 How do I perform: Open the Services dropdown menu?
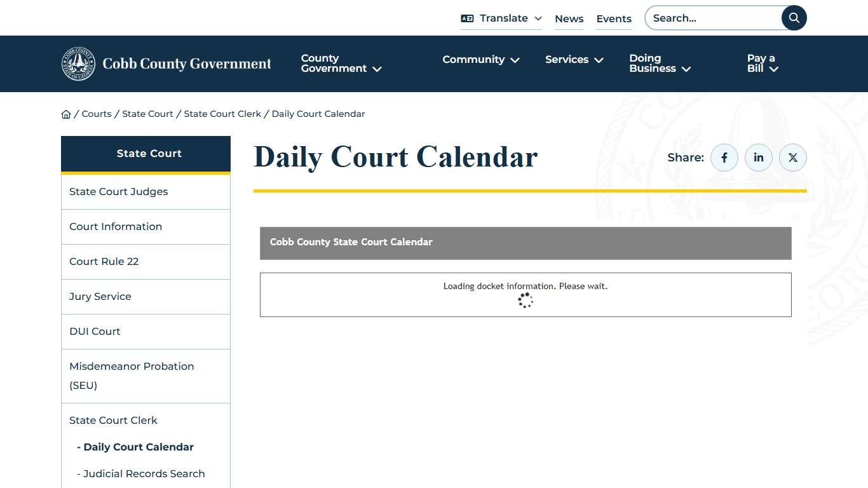click(x=573, y=60)
